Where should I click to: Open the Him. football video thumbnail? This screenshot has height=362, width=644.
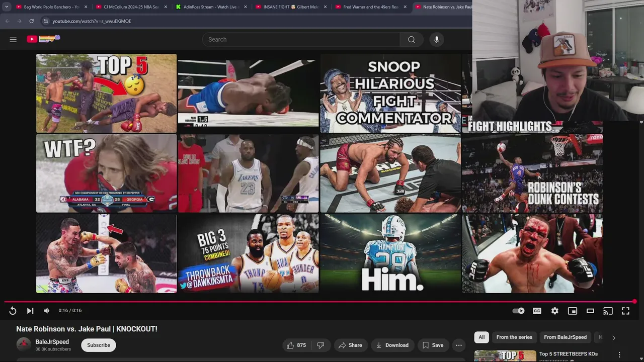coord(390,253)
